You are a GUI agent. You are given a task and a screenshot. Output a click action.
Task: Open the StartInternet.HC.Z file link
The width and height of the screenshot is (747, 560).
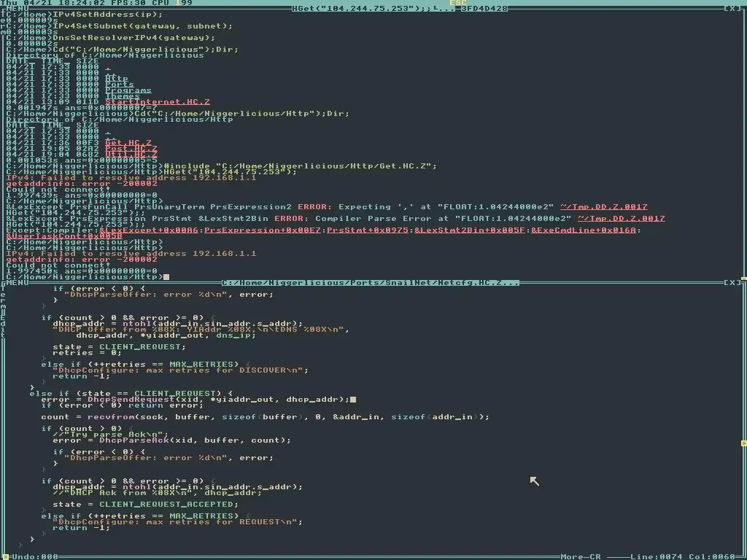coord(158,102)
